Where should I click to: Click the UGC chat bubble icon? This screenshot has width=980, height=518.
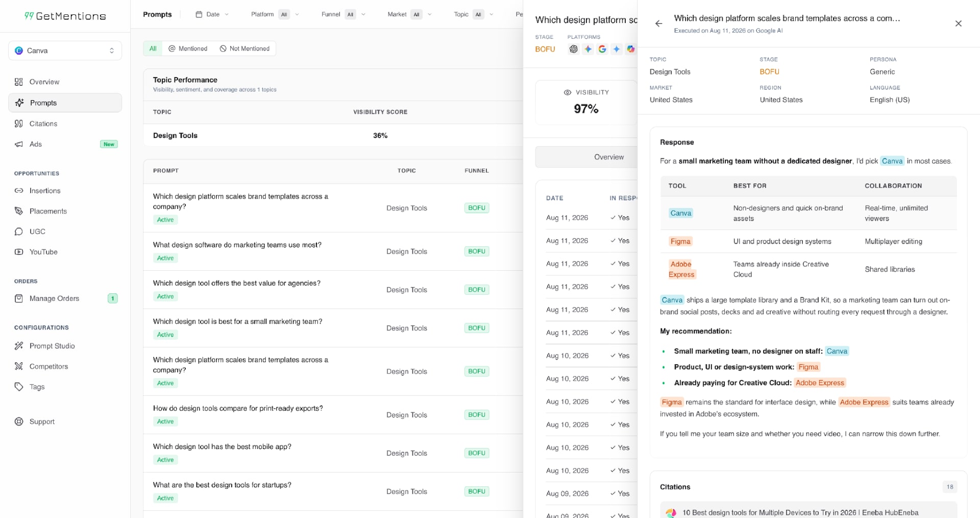coord(19,231)
